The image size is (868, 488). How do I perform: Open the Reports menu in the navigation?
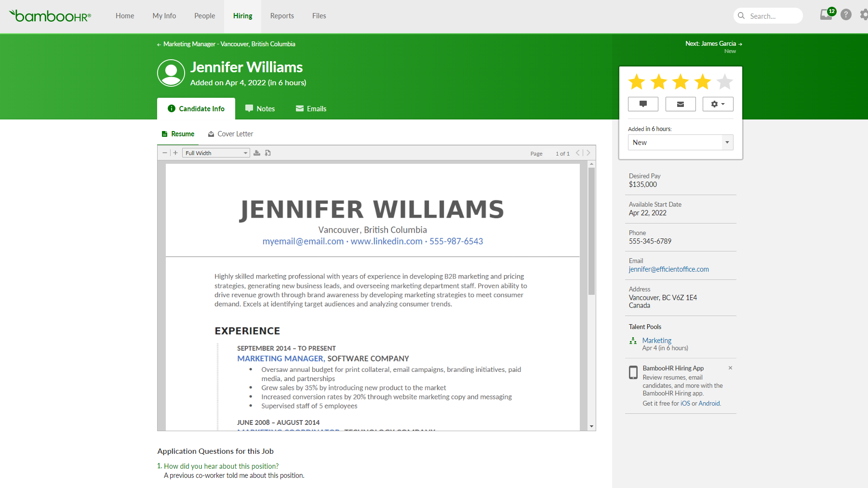click(282, 15)
